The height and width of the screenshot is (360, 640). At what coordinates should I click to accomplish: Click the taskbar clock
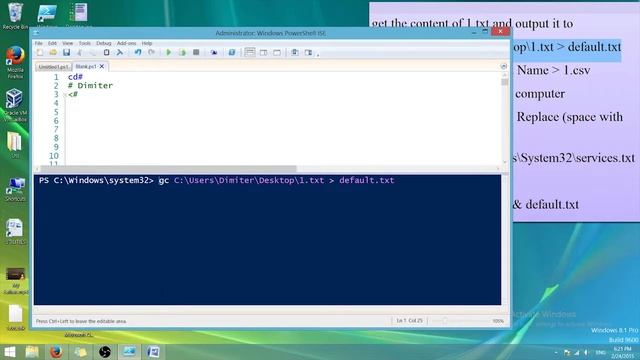[x=622, y=352]
